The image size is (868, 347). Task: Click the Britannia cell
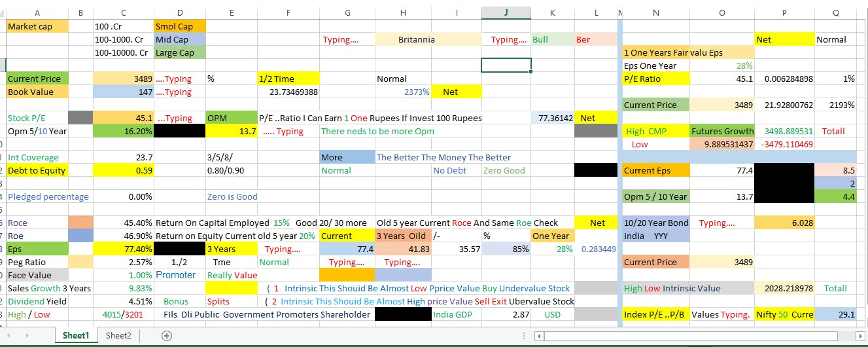[x=417, y=39]
